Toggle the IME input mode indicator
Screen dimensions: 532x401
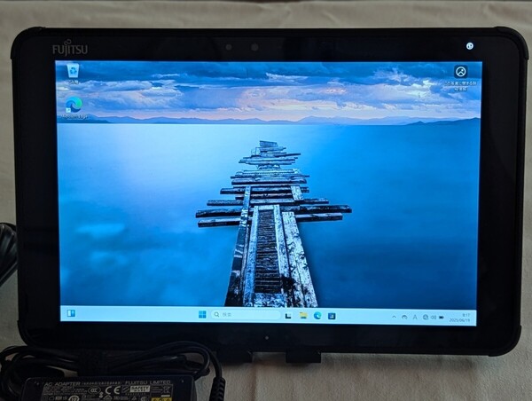click(415, 317)
